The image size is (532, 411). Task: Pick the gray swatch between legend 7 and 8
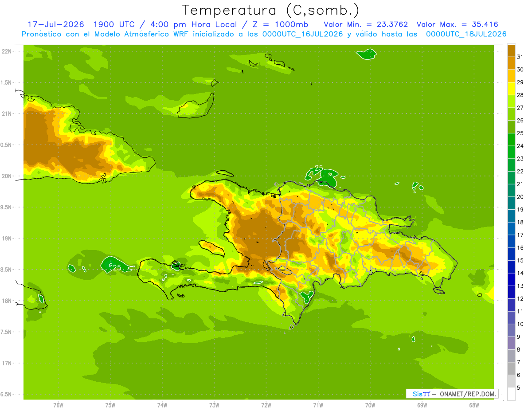pyautogui.click(x=511, y=356)
